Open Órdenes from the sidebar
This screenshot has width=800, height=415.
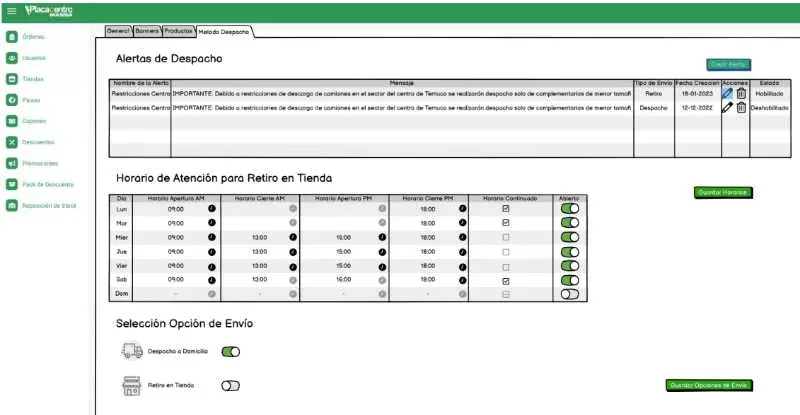click(x=12, y=36)
